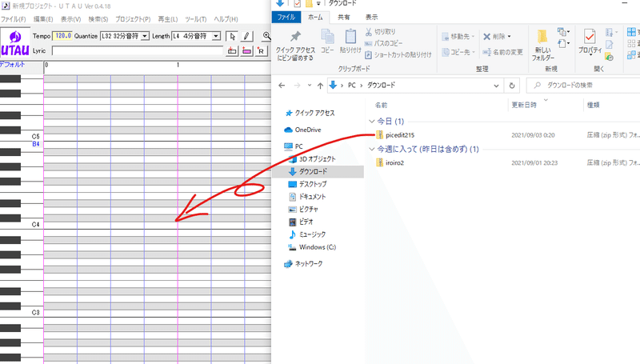Screen dimensions: 640x364
Task: Click the folder icon in Explorer title bar
Action: tap(309, 4)
